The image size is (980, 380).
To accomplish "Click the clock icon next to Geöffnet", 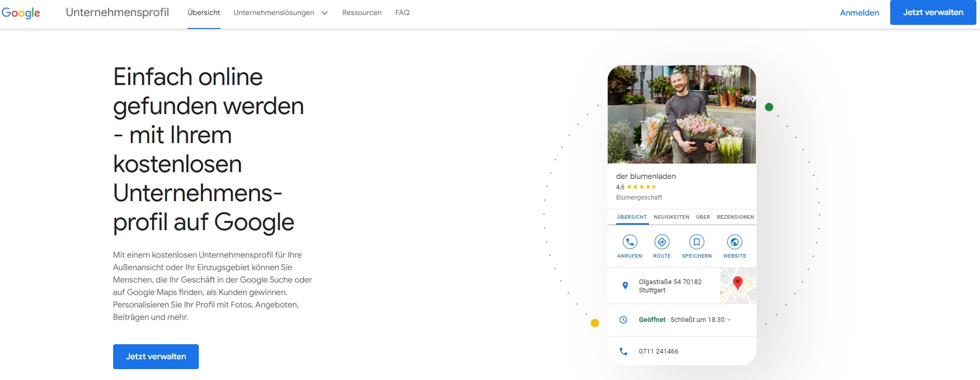I will point(623,320).
